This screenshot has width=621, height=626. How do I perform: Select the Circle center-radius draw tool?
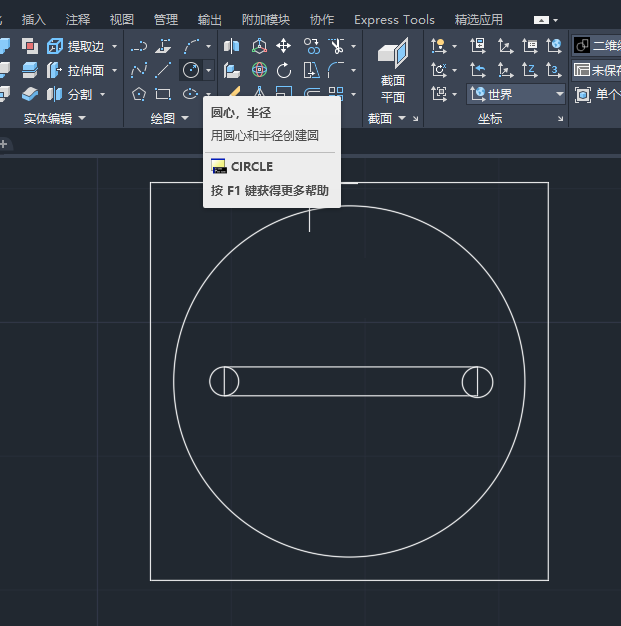191,71
